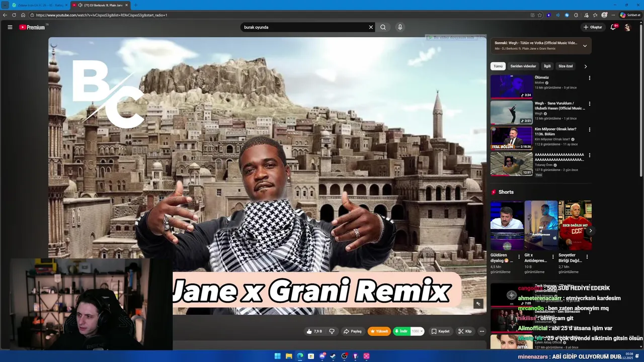Screen dimensions: 644x362
Task: Open the Windows Start button
Action: pyautogui.click(x=278, y=356)
